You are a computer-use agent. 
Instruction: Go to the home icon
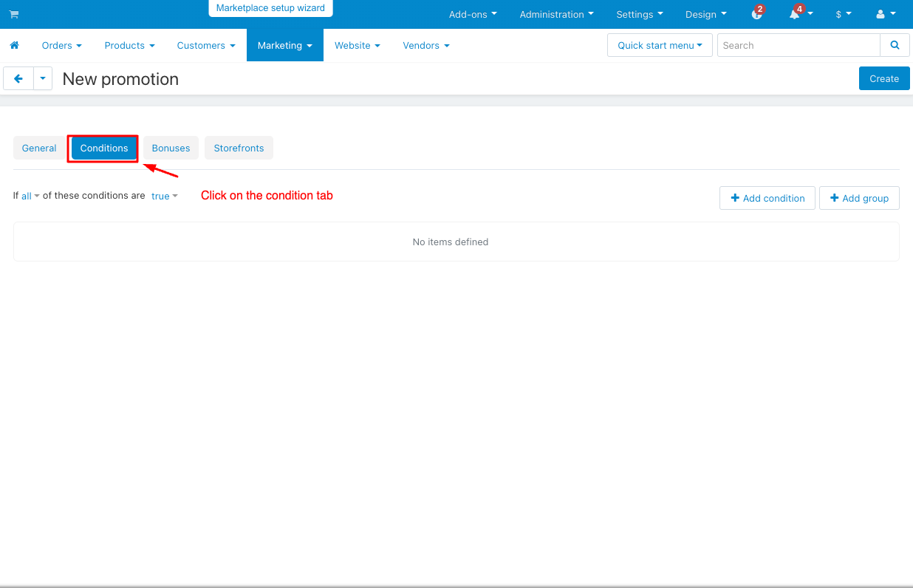coord(14,46)
